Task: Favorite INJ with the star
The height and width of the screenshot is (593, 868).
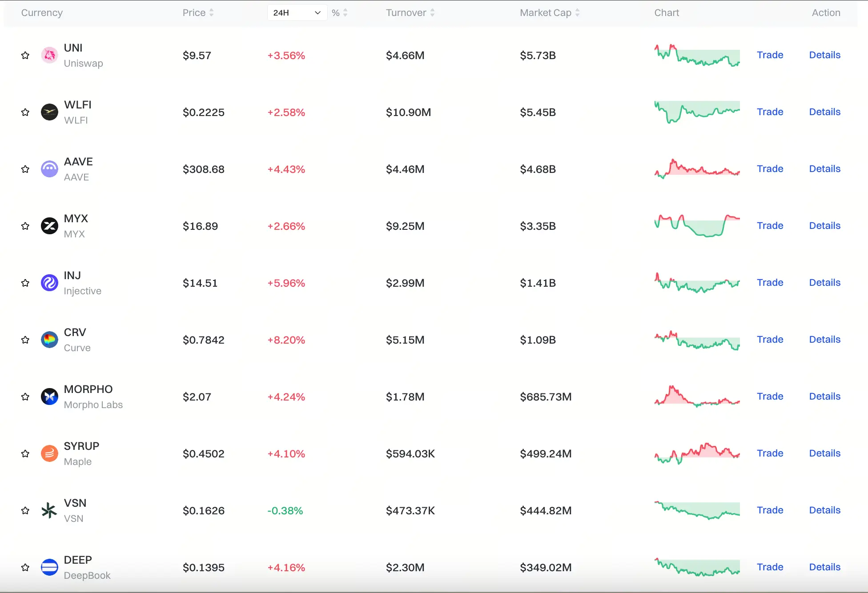Action: click(25, 283)
